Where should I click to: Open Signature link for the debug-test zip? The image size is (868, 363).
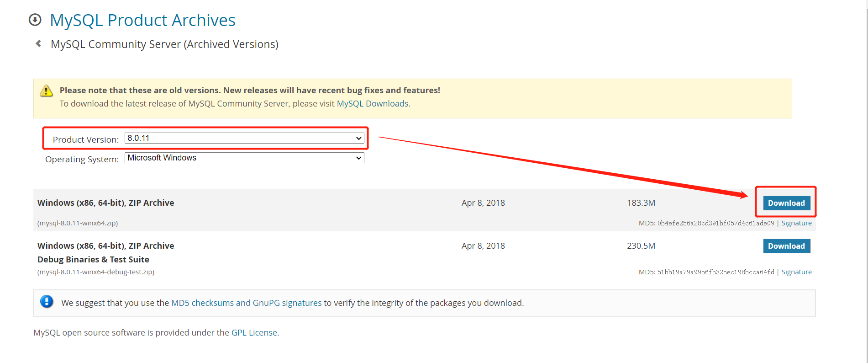click(796, 272)
